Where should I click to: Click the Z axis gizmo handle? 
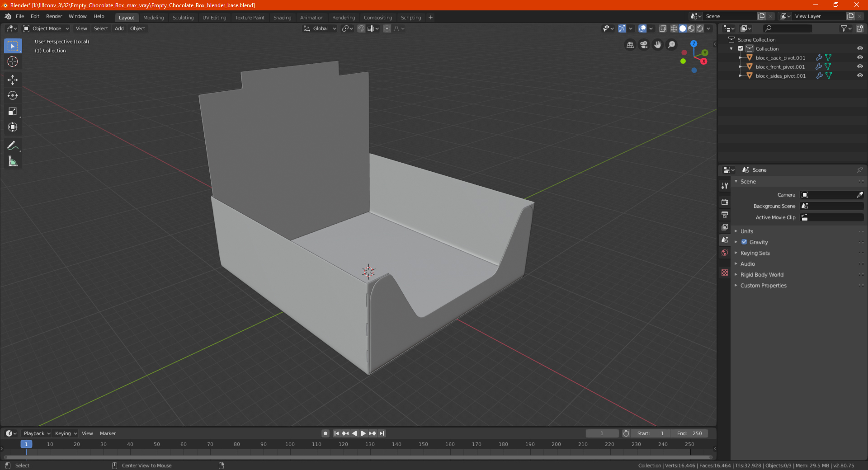pos(693,44)
